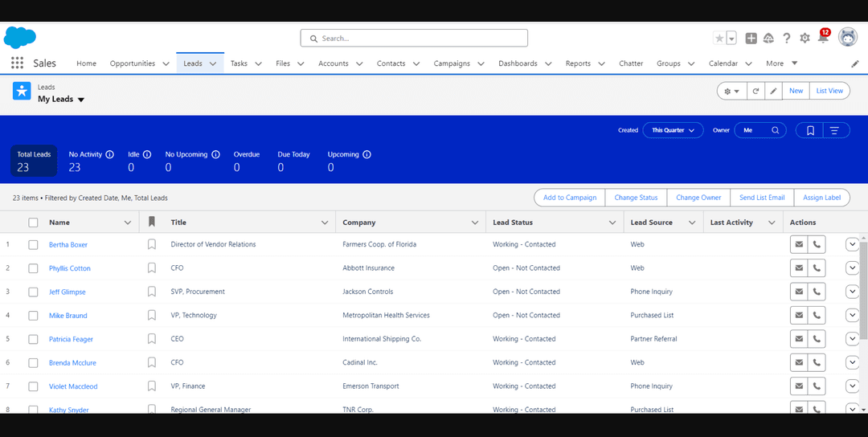Image resolution: width=868 pixels, height=437 pixels.
Task: Open the filters icon in blue banner
Action: (836, 131)
